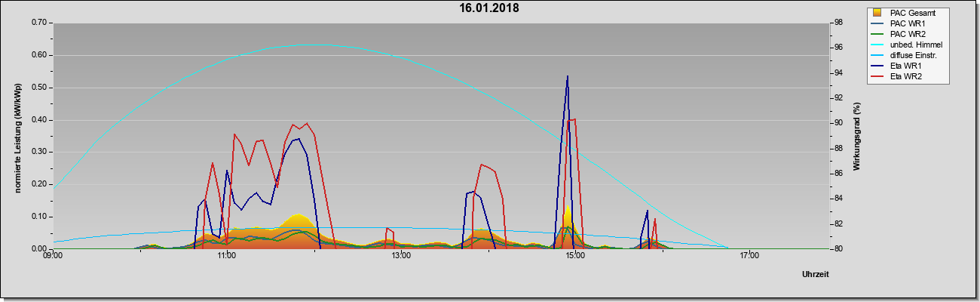Click the Wirkungsgrad (%) axis title

tap(856, 137)
